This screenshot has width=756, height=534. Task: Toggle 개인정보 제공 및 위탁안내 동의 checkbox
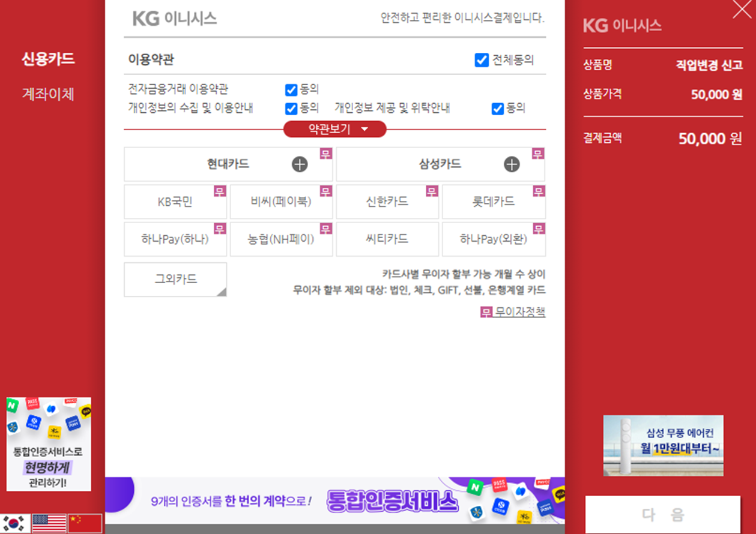click(x=498, y=109)
